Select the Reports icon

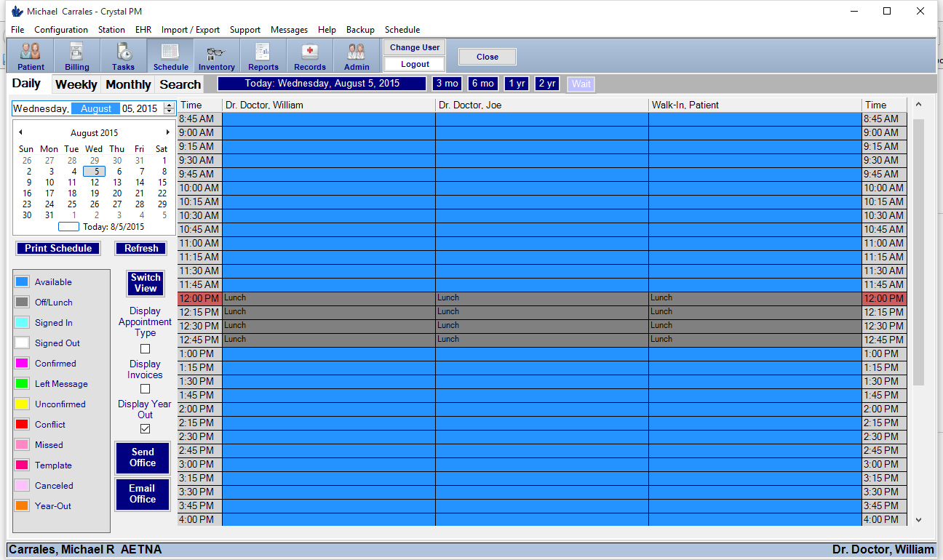(x=263, y=55)
